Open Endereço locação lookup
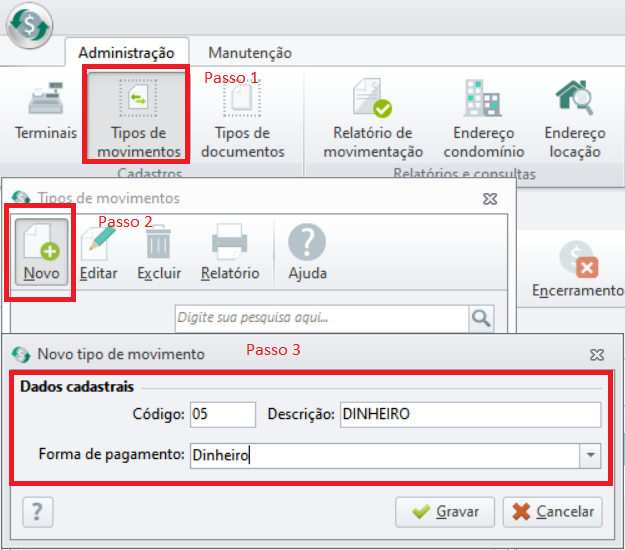Screen dimensions: 625x550 coord(575,119)
